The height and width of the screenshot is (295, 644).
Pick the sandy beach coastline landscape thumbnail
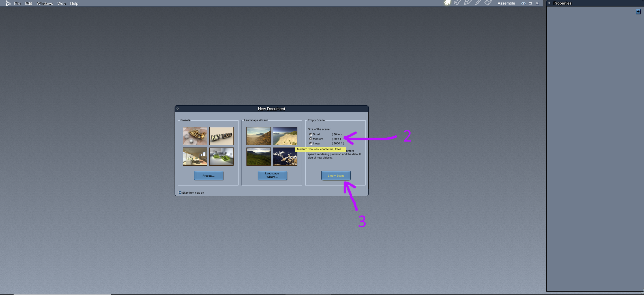[x=285, y=136]
